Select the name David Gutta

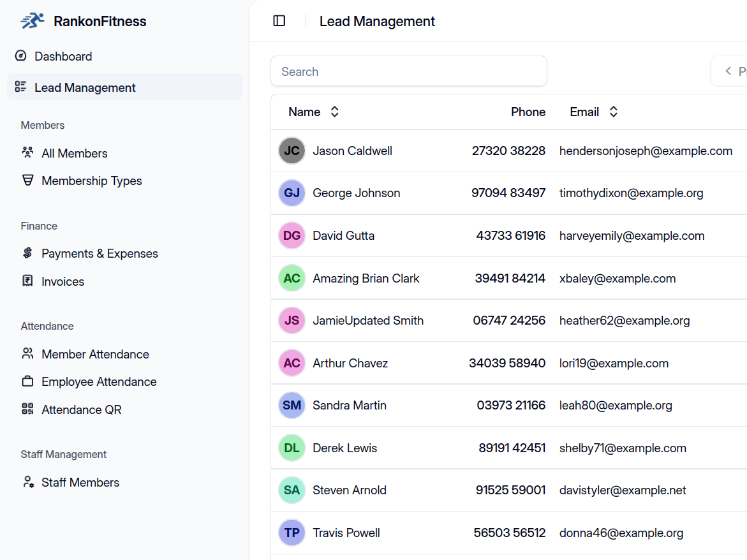(x=343, y=236)
